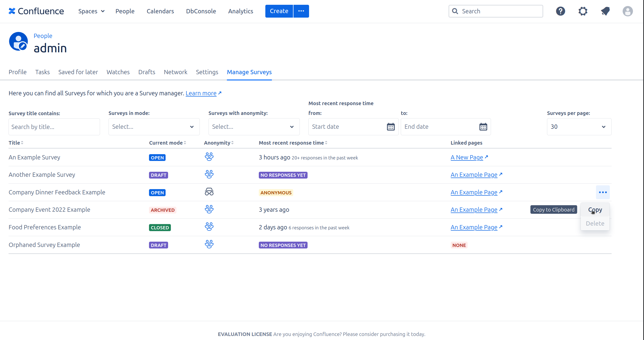The image size is (644, 340).
Task: Expand the Surveys in mode dropdown
Action: pyautogui.click(x=154, y=127)
